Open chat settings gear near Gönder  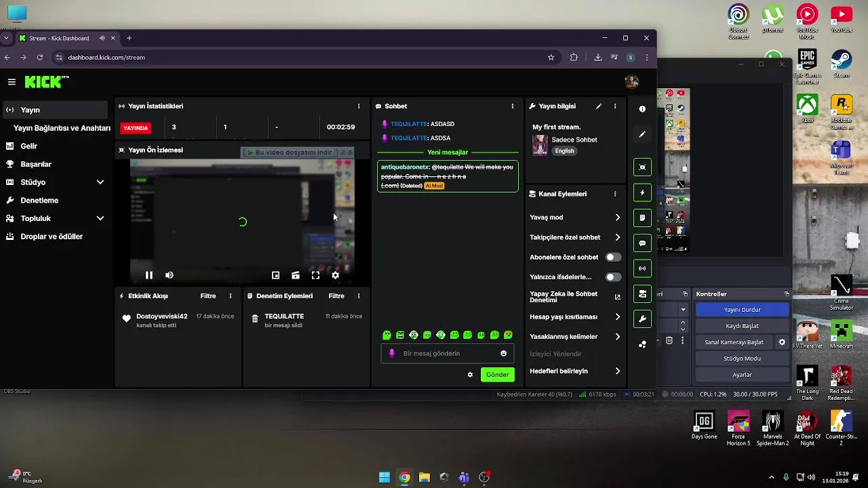tap(470, 375)
